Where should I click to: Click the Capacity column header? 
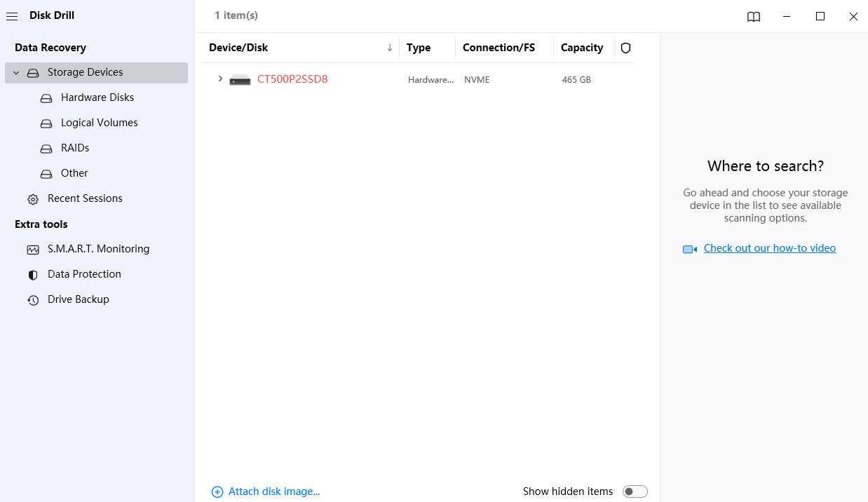(x=582, y=48)
